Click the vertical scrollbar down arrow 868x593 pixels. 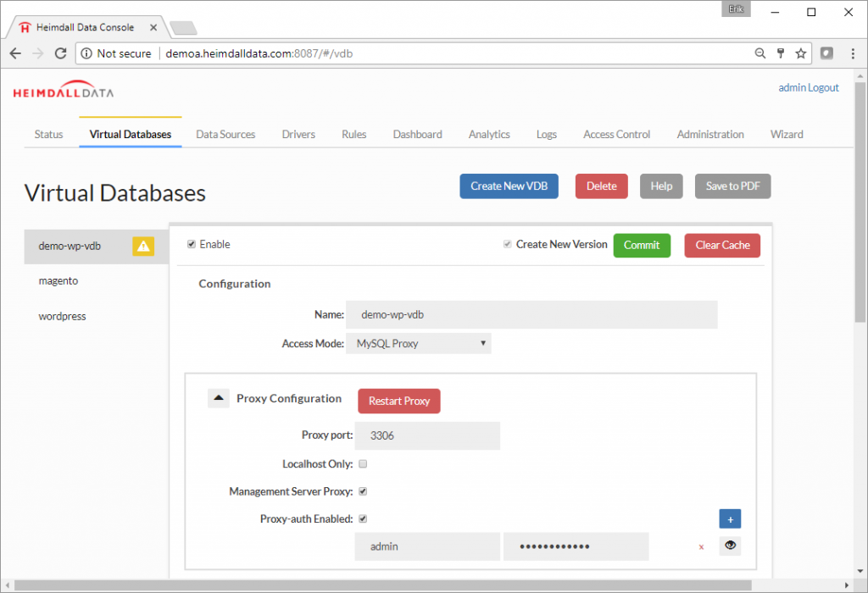click(860, 572)
